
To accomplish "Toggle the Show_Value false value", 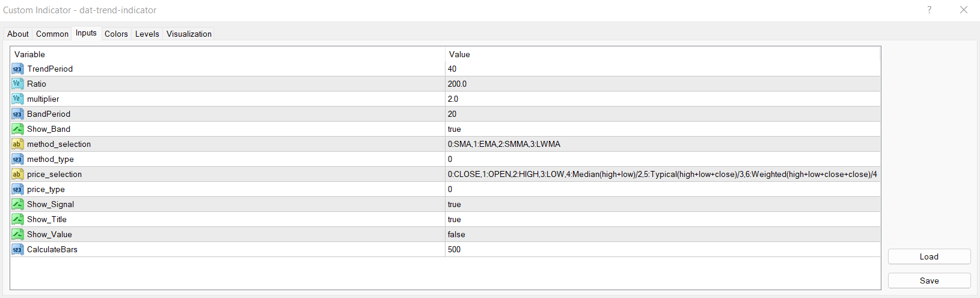I will click(x=456, y=235).
